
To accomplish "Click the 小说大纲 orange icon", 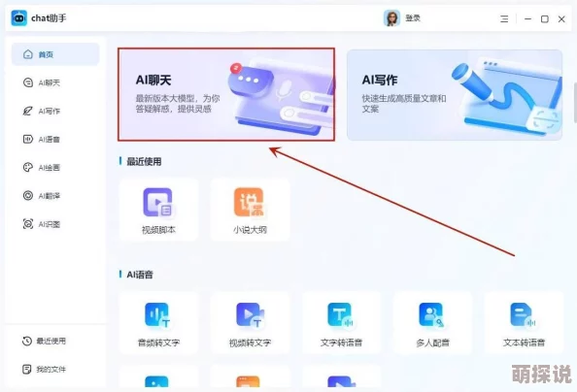I will pos(250,202).
